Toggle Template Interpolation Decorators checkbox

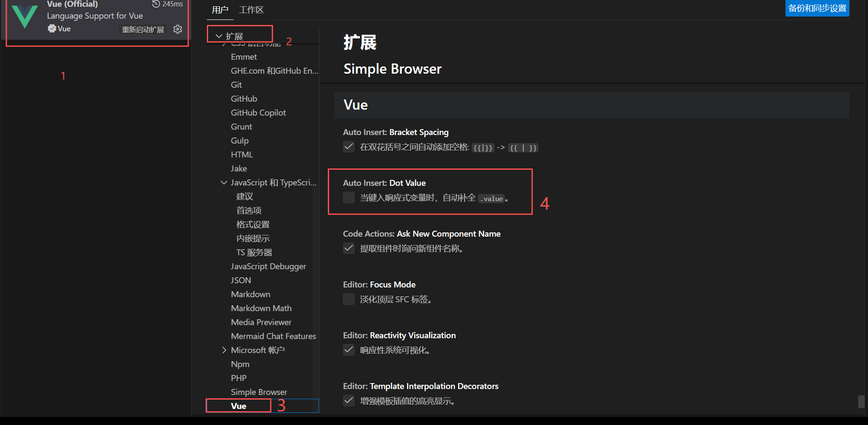349,401
